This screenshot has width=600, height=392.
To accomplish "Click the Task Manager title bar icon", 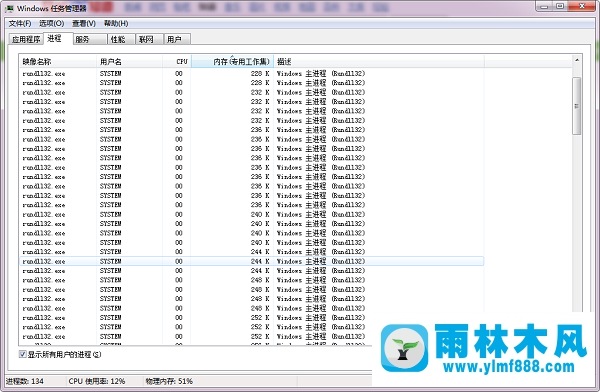I will [x=9, y=8].
